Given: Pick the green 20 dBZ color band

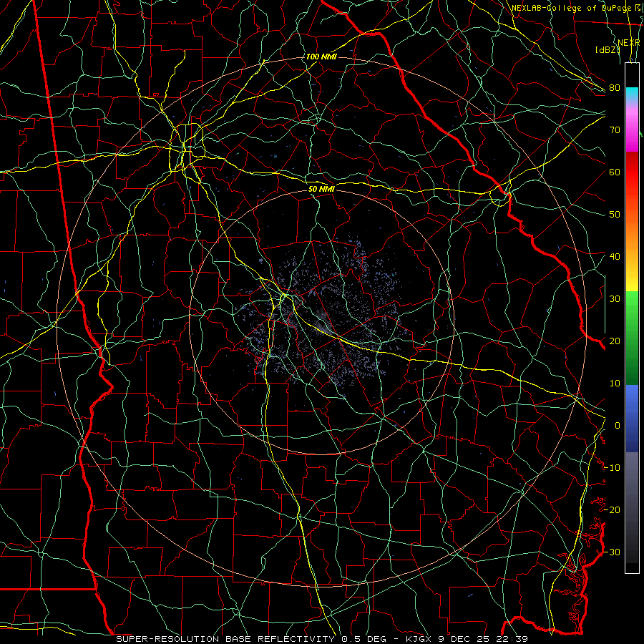Looking at the screenshot, I should (632, 337).
